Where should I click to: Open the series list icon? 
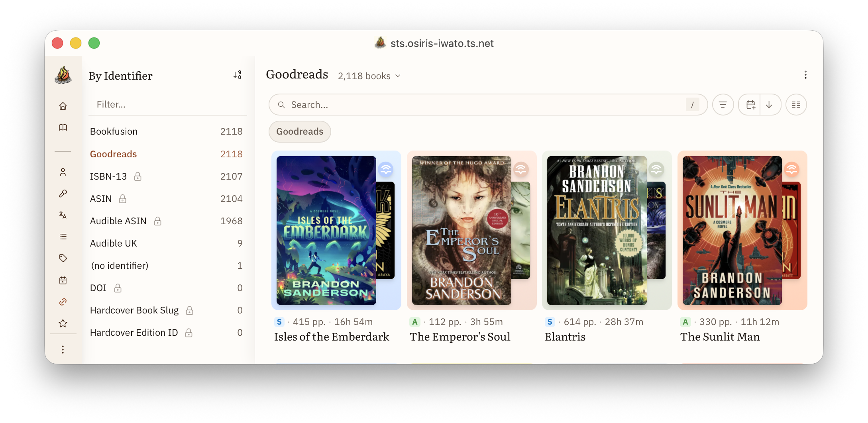point(63,237)
